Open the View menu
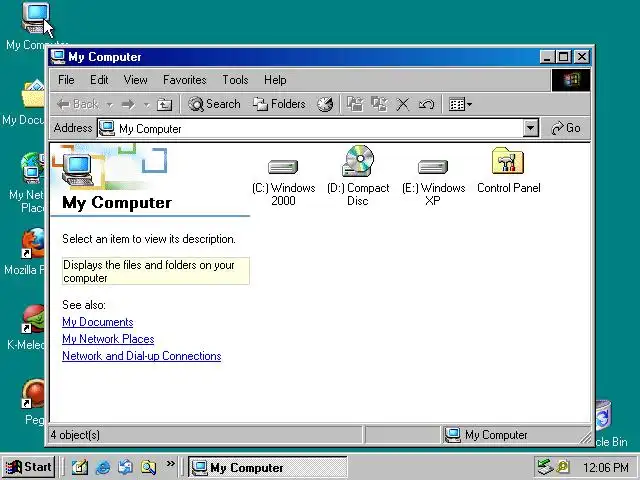 pyautogui.click(x=136, y=80)
